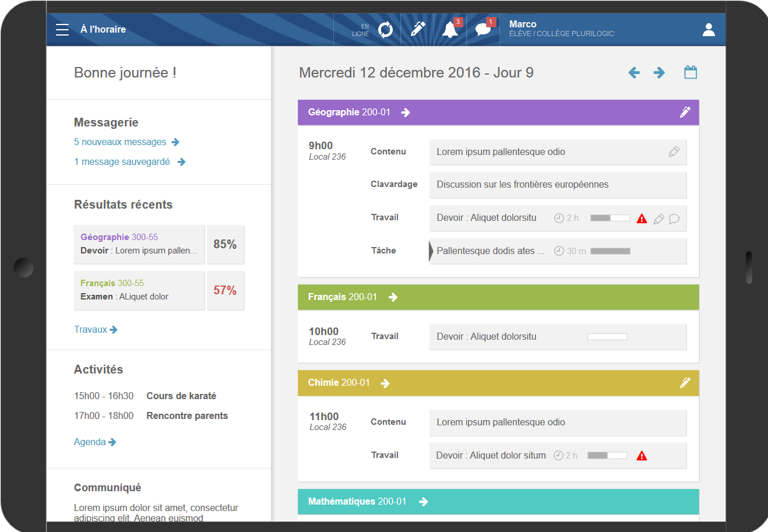Click empty progress bar in Français Travail
This screenshot has width=768, height=532.
point(607,337)
